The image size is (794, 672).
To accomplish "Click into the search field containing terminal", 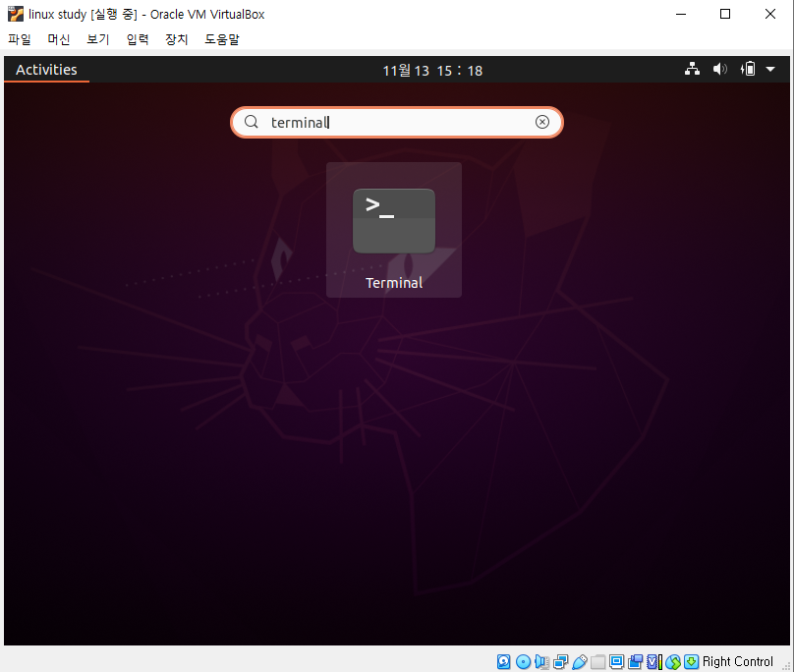I will coord(396,122).
